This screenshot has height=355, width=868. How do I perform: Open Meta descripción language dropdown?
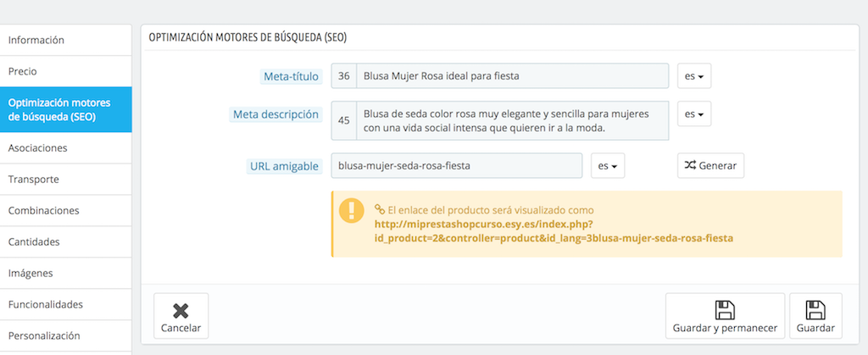tap(694, 114)
